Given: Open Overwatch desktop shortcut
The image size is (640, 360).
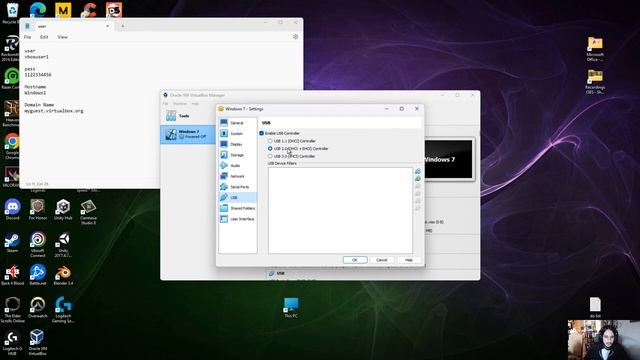Looking at the screenshot, I should point(38,307).
